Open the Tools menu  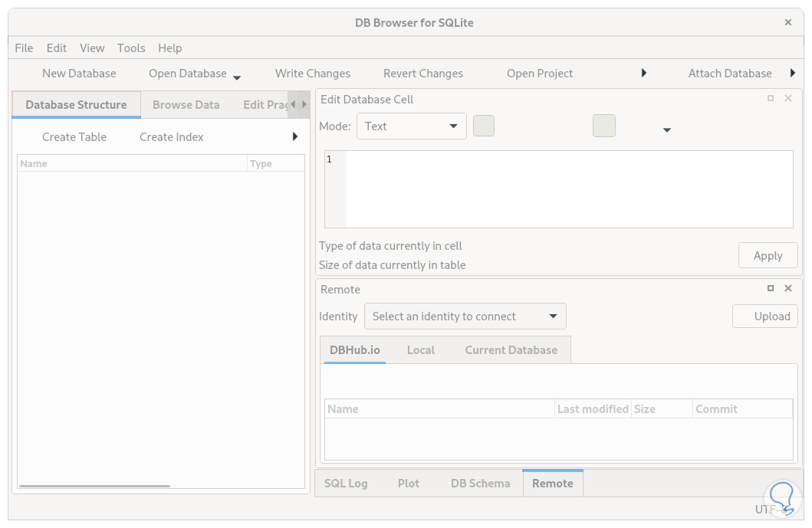pos(131,48)
